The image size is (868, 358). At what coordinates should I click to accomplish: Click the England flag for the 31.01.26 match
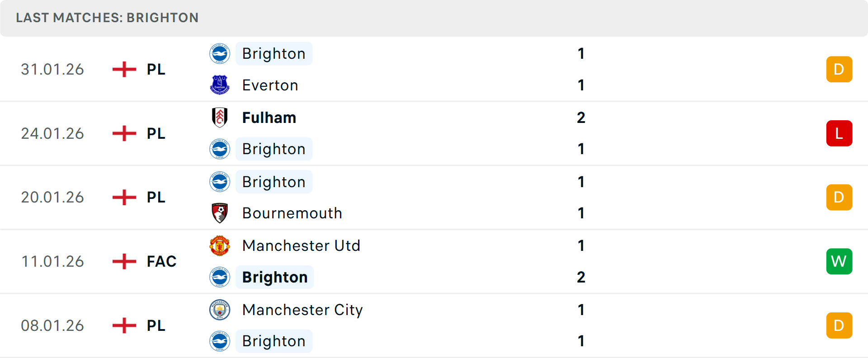(x=123, y=69)
